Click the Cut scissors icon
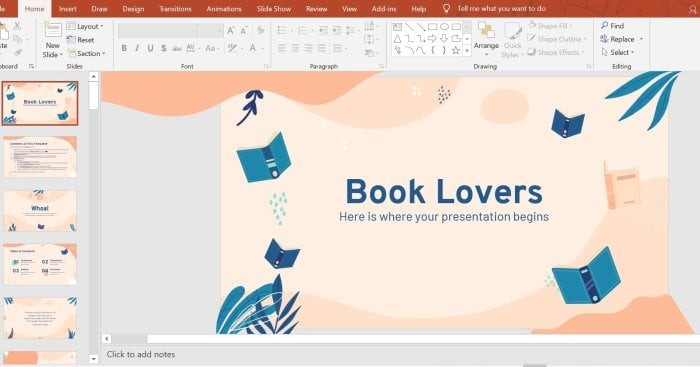Screen dimensions: 700x367 point(17,26)
